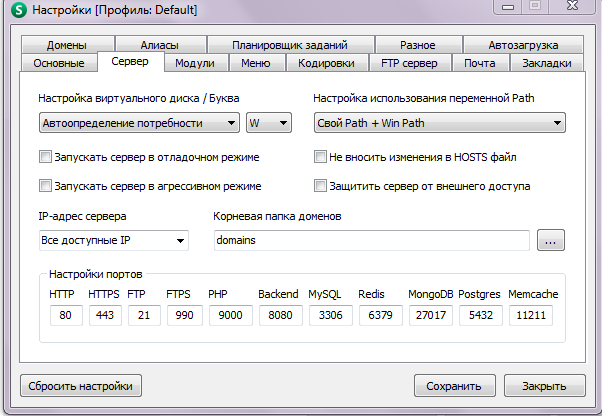Viewport: 602px width, 416px height.
Task: Click the app icon in title bar
Action: point(17,10)
